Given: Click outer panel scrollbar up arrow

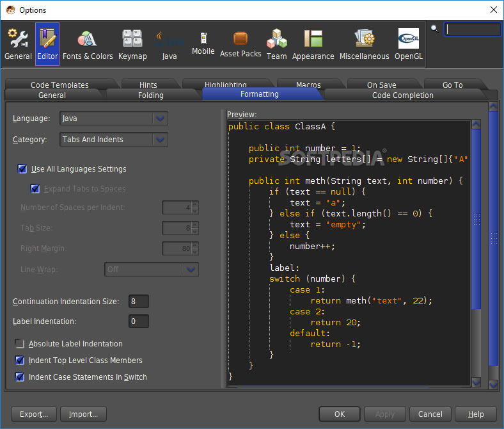Looking at the screenshot, I should [x=493, y=106].
